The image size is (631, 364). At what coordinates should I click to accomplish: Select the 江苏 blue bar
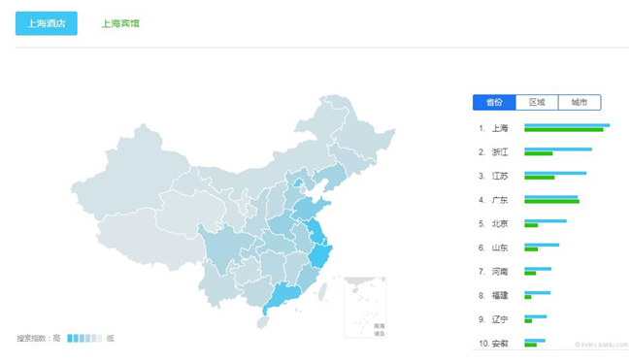pos(555,174)
